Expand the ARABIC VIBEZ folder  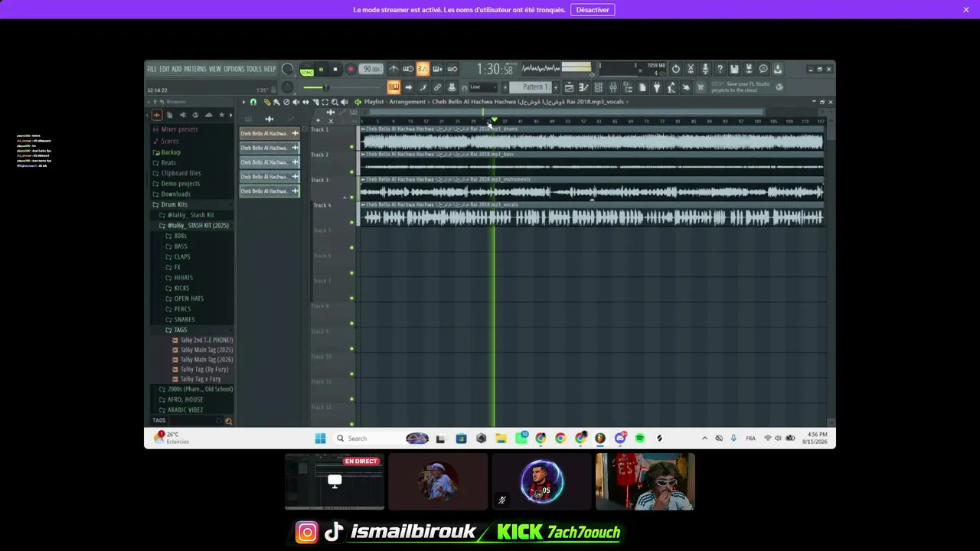[185, 410]
